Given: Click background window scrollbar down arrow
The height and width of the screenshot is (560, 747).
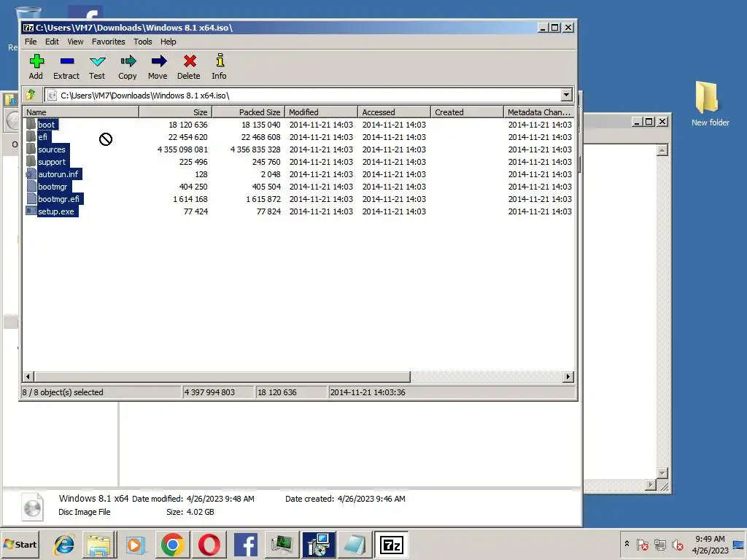Looking at the screenshot, I should tap(662, 472).
